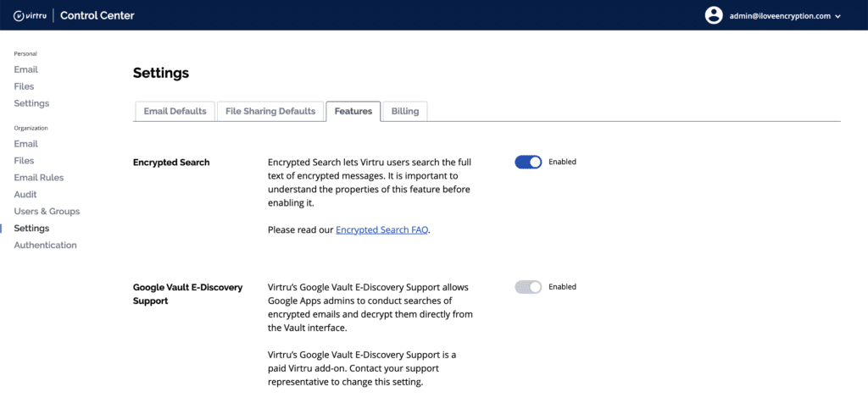Open Email Rules in sidebar
Image resolution: width=868 pixels, height=403 pixels.
pos(38,178)
